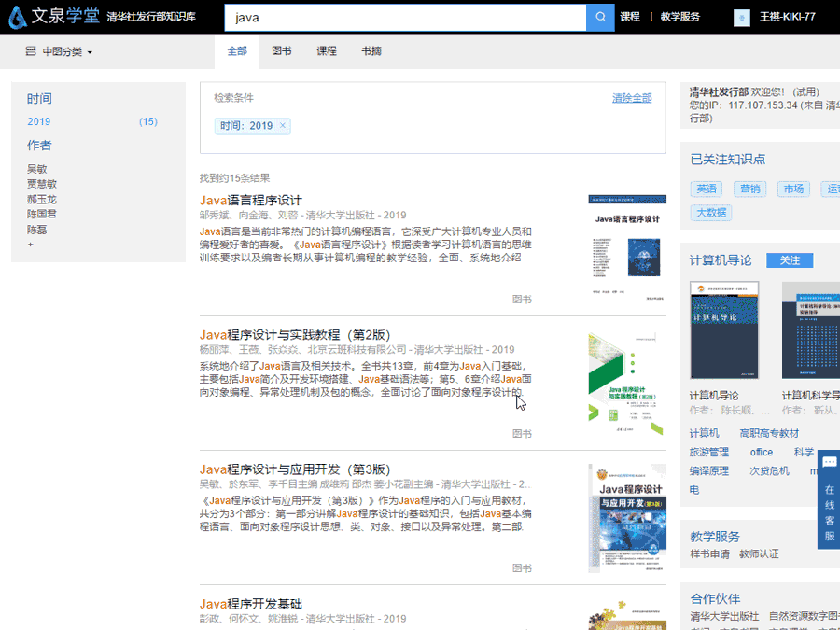The image size is (840, 630).
Task: Click the 电 topic link
Action: pos(694,490)
